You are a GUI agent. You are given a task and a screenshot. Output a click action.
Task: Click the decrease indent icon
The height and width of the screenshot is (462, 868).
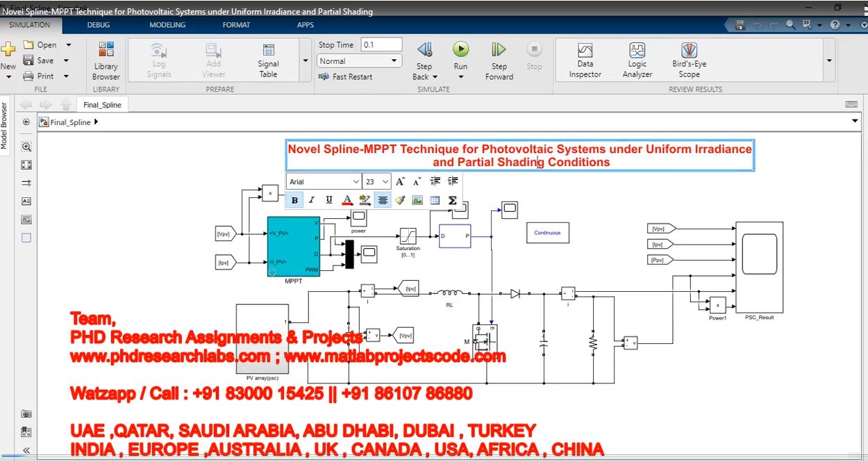435,181
